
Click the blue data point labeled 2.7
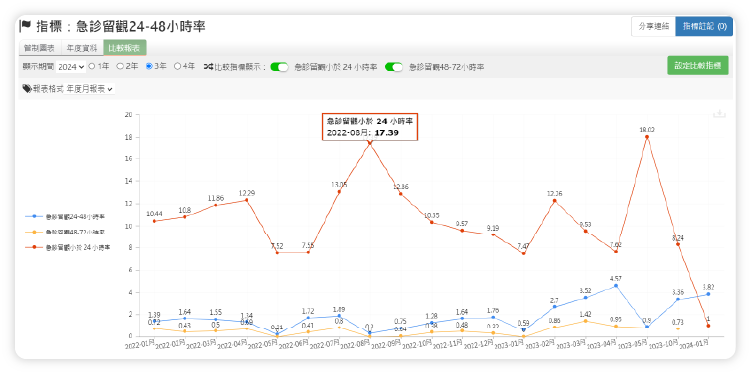(x=555, y=306)
